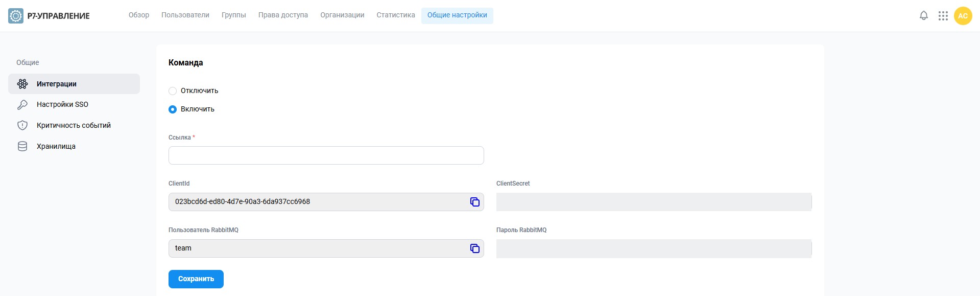This screenshot has height=296, width=980.
Task: Click the ClientSecret label
Action: coord(513,184)
